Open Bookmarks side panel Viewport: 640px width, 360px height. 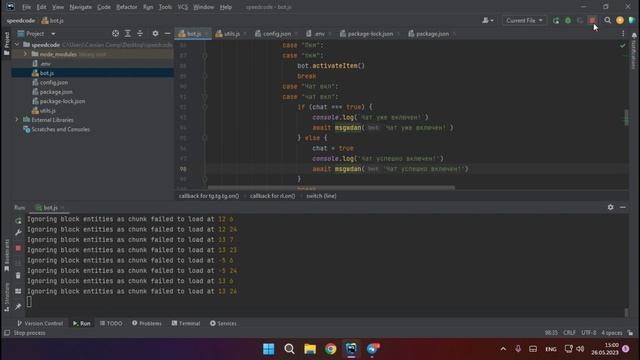(x=7, y=255)
